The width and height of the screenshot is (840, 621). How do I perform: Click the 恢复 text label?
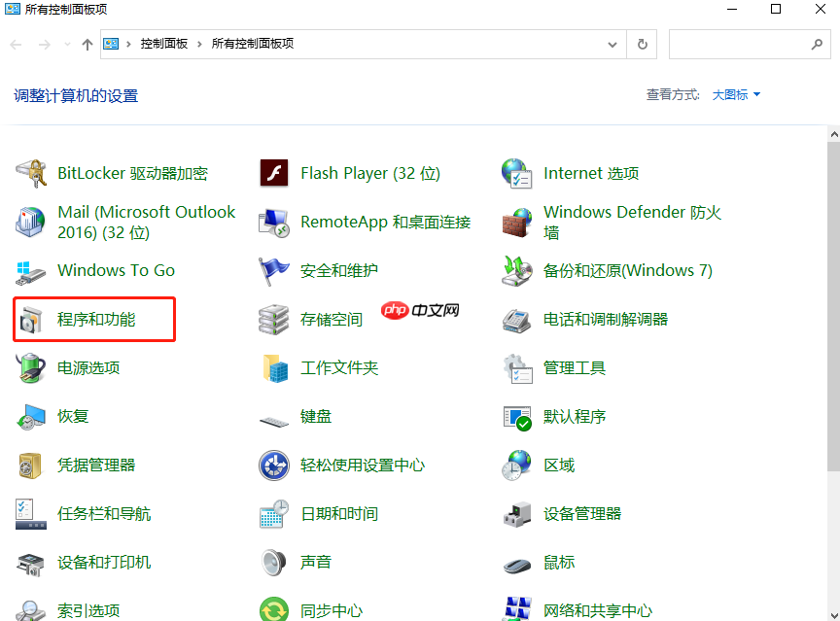(x=73, y=417)
